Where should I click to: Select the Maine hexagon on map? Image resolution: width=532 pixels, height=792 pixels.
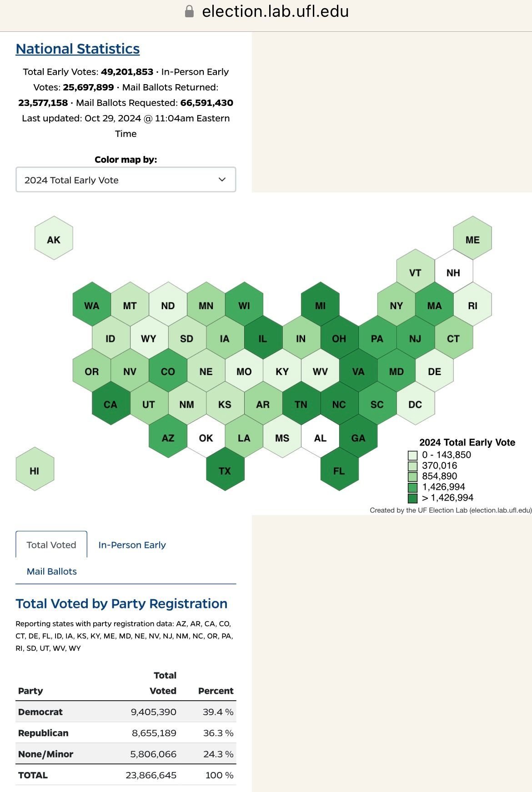pos(472,240)
